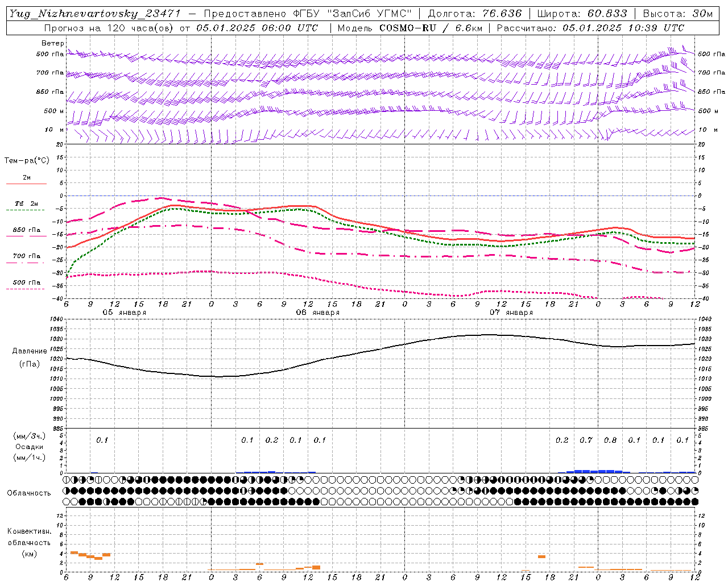Click the 10 м wind level label on left

coord(55,130)
